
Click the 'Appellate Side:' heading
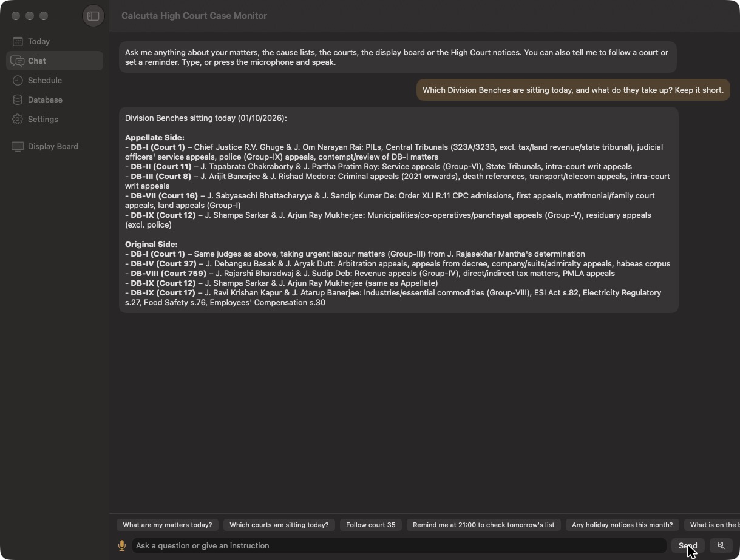(155, 138)
